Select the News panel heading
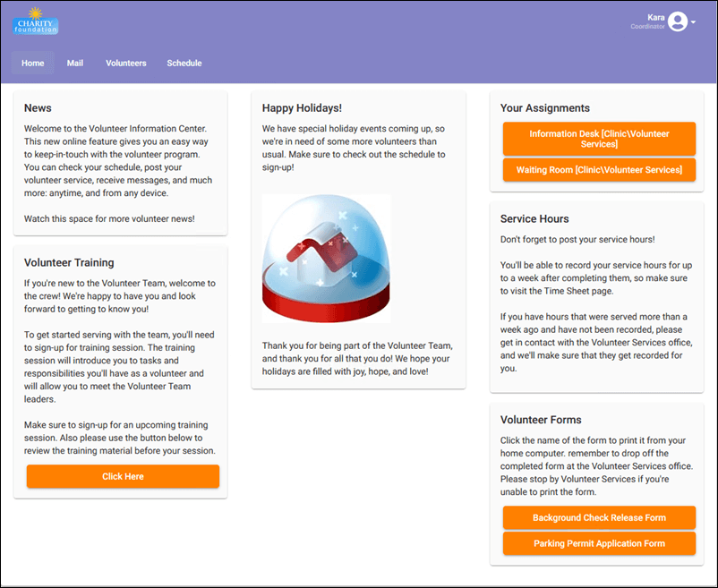 [x=38, y=107]
